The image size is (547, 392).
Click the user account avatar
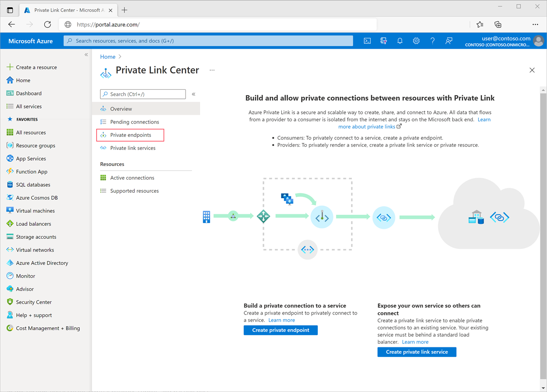click(539, 41)
